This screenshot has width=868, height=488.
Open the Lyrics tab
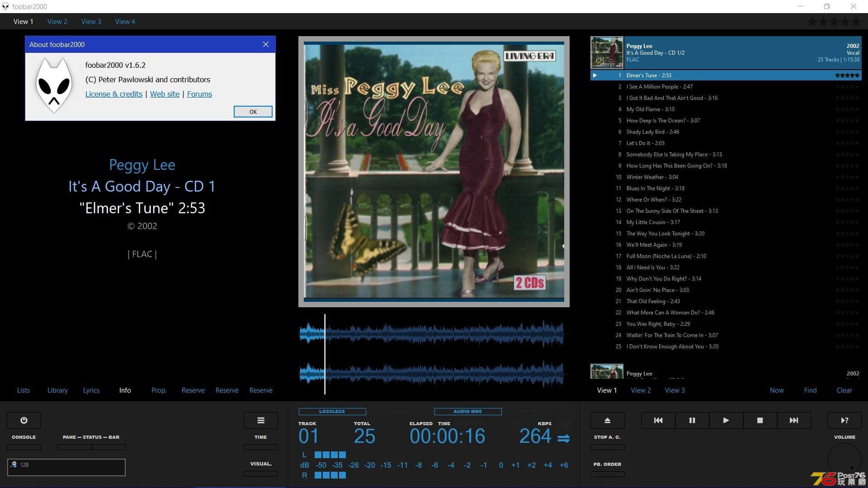click(x=91, y=390)
